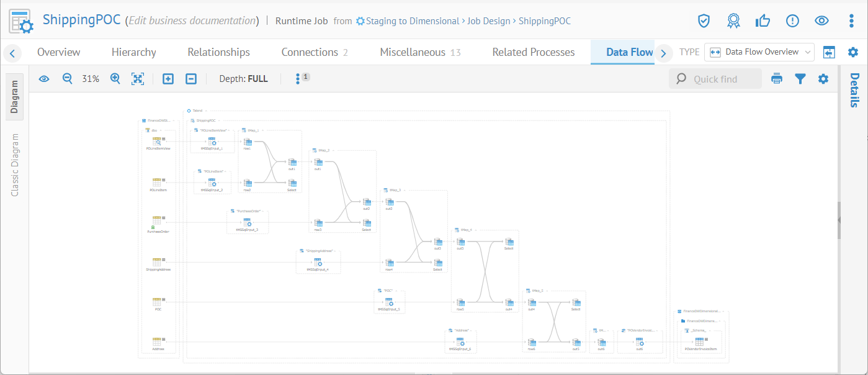Zoom in the data flow diagram
The image size is (868, 375).
click(115, 79)
